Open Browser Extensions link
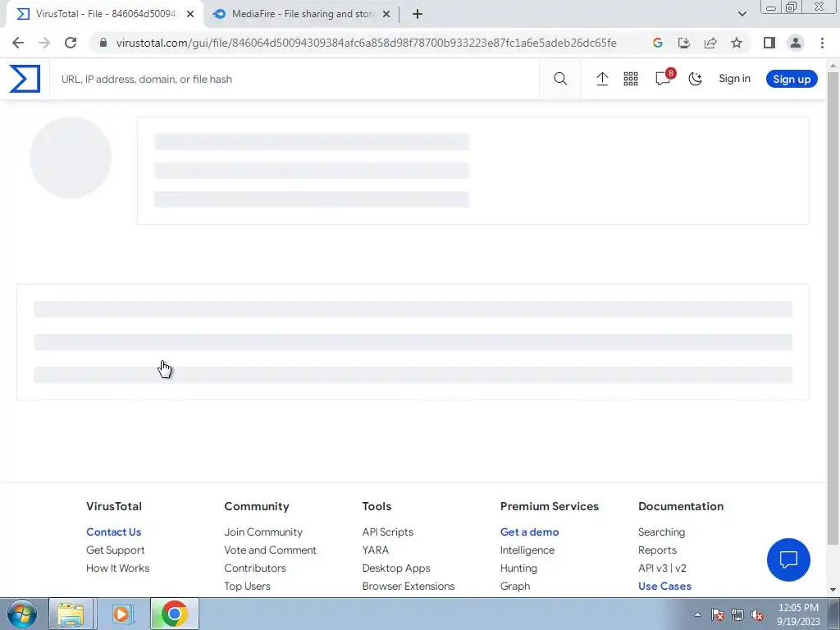This screenshot has height=630, width=840. [x=409, y=586]
